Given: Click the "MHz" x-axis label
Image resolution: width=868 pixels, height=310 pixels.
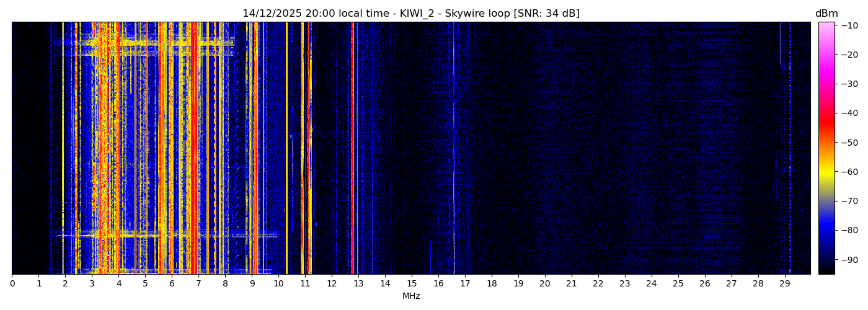Looking at the screenshot, I should 411,296.
